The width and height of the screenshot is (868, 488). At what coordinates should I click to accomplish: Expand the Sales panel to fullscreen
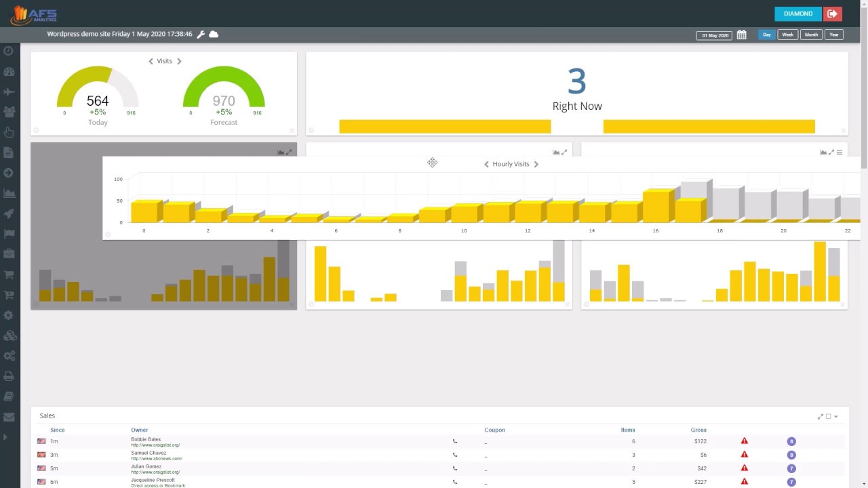click(x=821, y=416)
